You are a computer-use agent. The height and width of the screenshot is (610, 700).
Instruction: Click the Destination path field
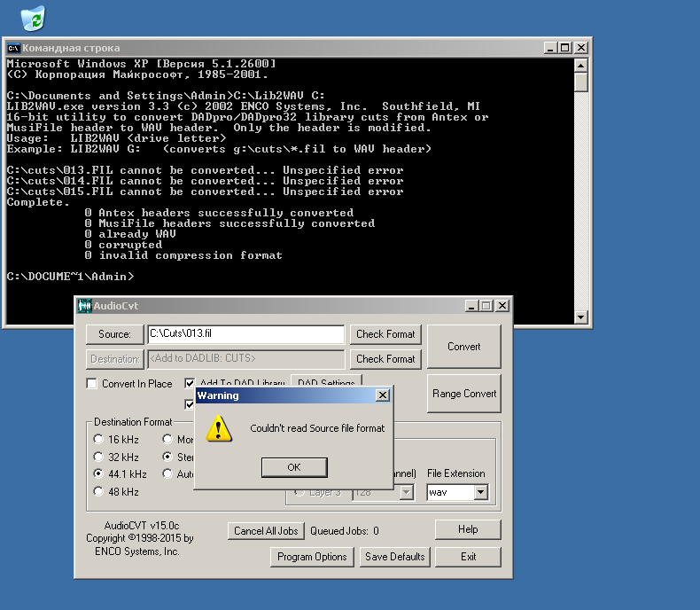pos(246,358)
